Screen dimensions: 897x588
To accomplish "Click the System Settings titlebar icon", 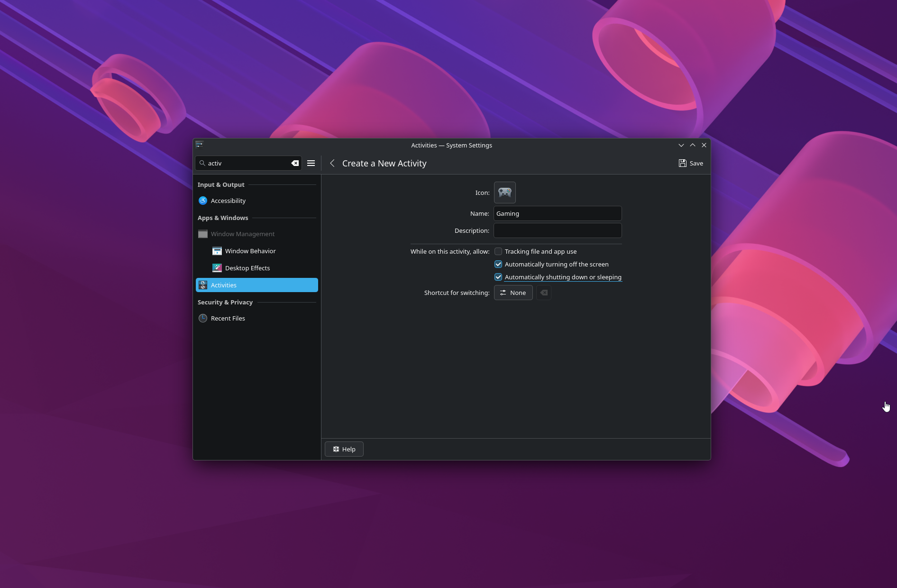I will pyautogui.click(x=199, y=145).
